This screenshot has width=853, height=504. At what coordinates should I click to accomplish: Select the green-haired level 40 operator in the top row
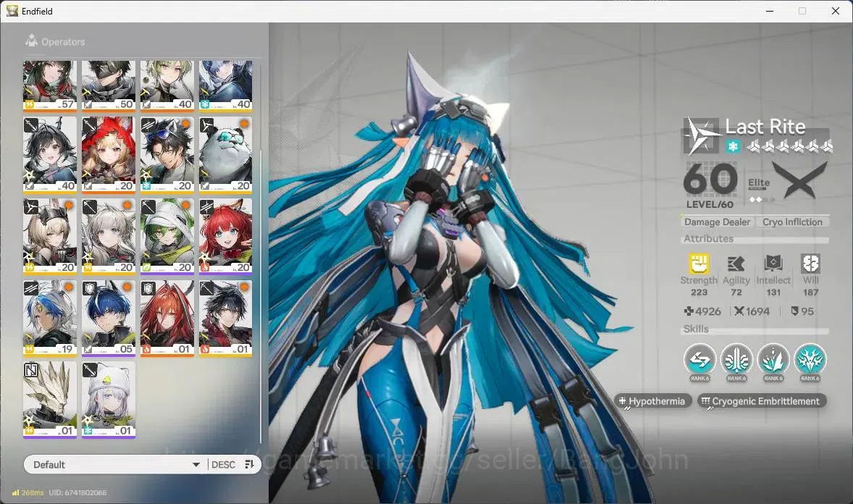(x=167, y=85)
